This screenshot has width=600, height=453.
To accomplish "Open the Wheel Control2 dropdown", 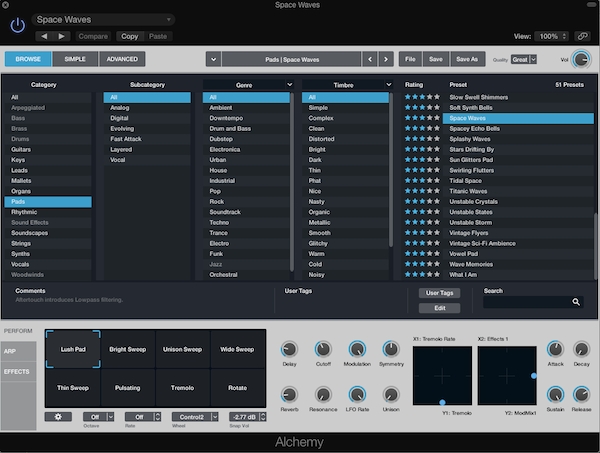I will 195,417.
